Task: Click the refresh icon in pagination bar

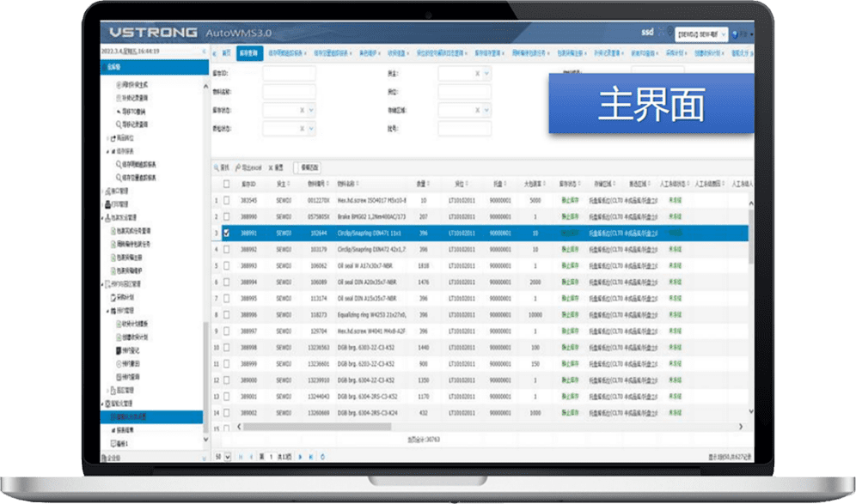Action: [321, 456]
